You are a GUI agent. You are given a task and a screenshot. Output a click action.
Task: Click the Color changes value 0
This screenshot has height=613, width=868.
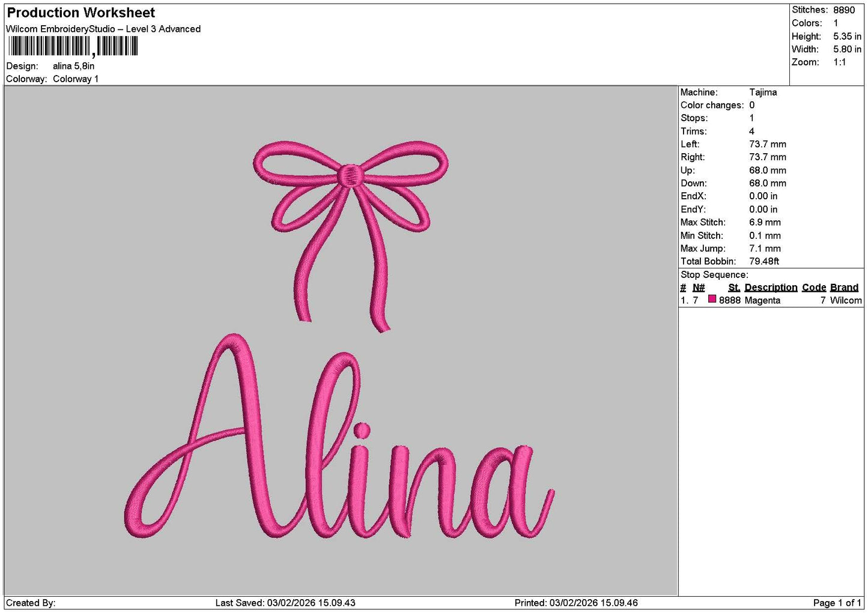(x=751, y=105)
